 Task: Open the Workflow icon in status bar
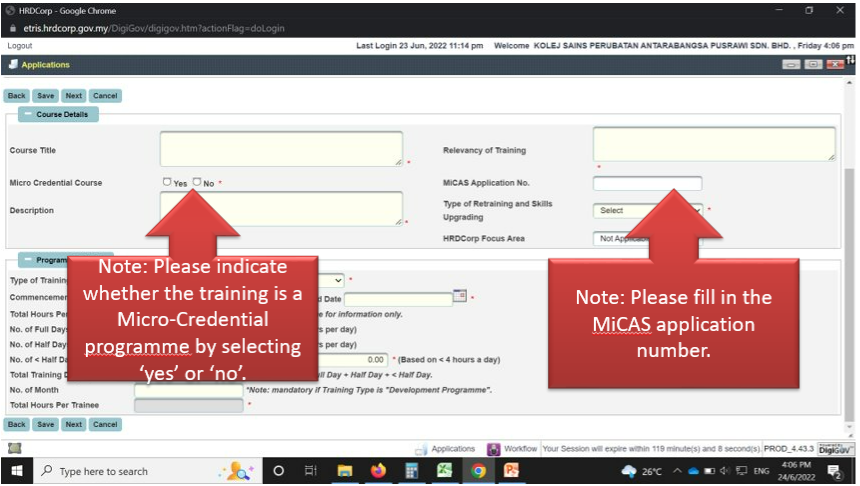pyautogui.click(x=494, y=449)
